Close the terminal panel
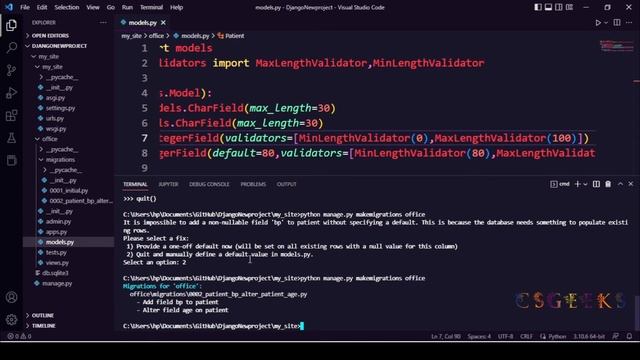Screen dimensions: 640x360 631,184
